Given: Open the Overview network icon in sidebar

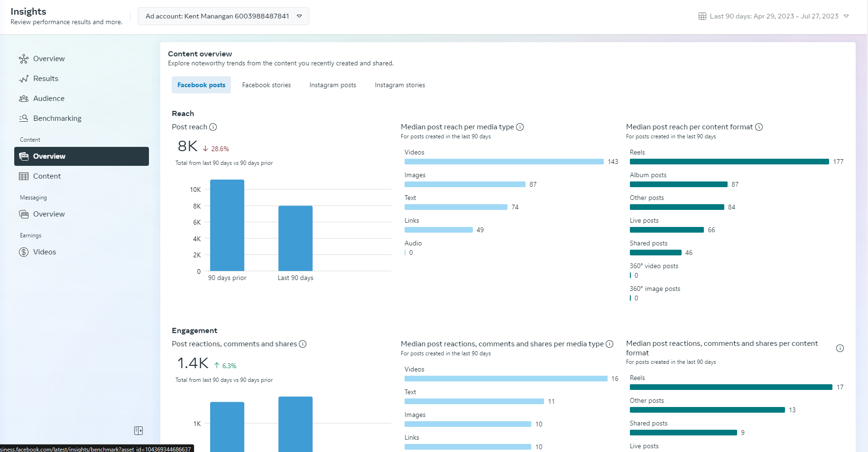Looking at the screenshot, I should coord(24,59).
